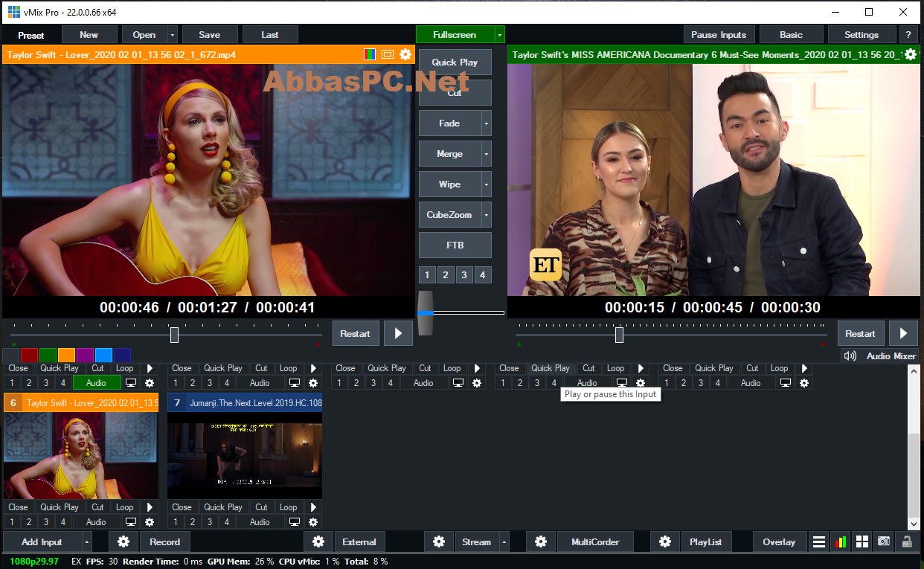Open the gear settings beside MultiCorder
This screenshot has height=569, width=924.
point(541,541)
